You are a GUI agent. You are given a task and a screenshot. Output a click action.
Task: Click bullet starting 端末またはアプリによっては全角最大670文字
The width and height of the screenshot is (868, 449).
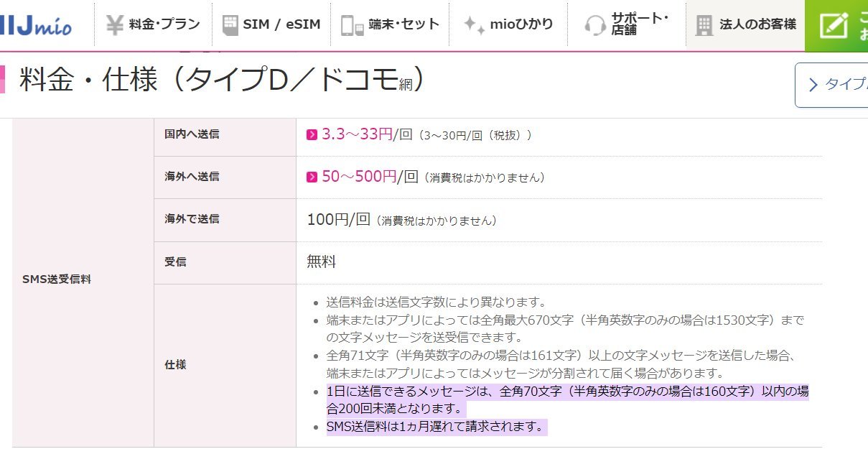click(565, 328)
